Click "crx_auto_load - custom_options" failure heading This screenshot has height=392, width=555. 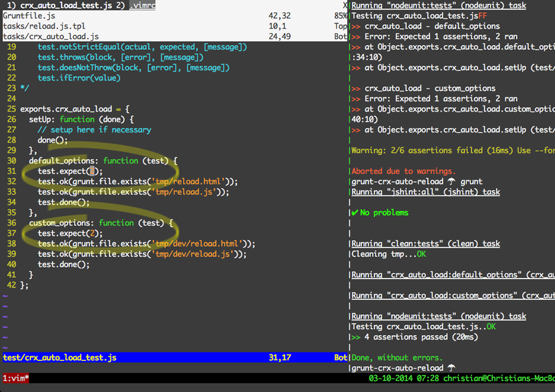tap(430, 88)
